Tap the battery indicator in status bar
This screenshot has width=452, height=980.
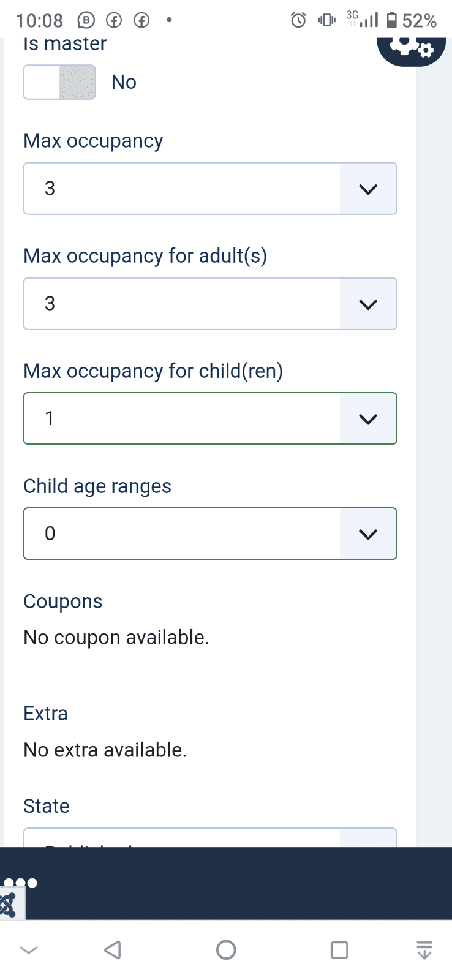point(392,20)
